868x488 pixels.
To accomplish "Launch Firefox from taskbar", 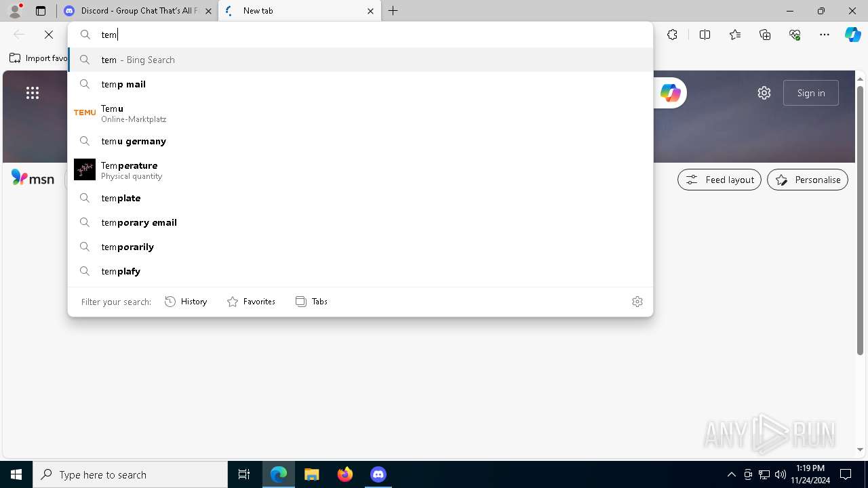I will click(x=344, y=474).
